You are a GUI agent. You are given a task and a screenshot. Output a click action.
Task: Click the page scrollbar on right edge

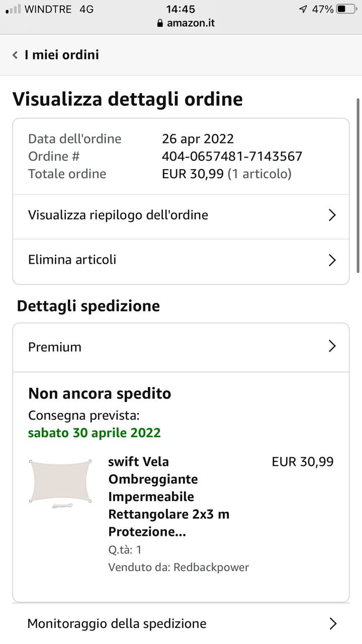coord(358,185)
